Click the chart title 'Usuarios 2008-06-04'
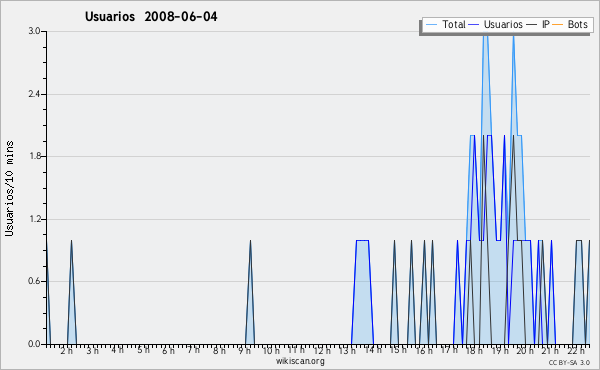Viewport: 600px width, 370px height. click(151, 16)
